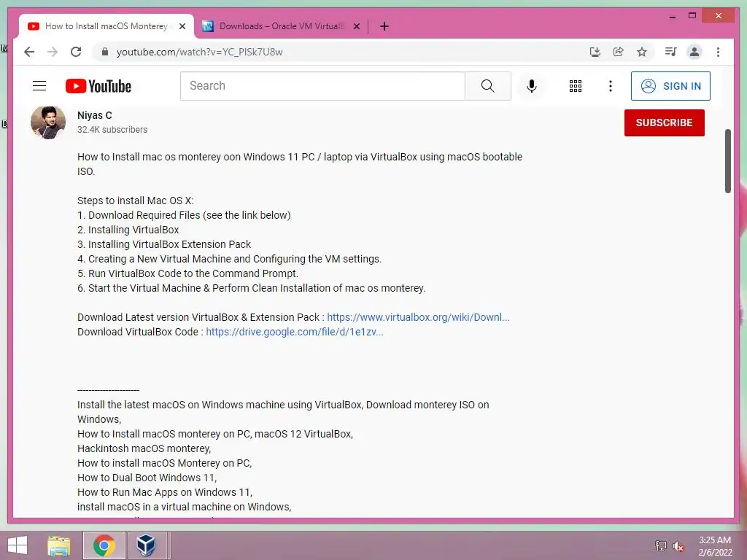
Task: Click 'How to Dual Boot Windows 11,' line
Action: [147, 478]
